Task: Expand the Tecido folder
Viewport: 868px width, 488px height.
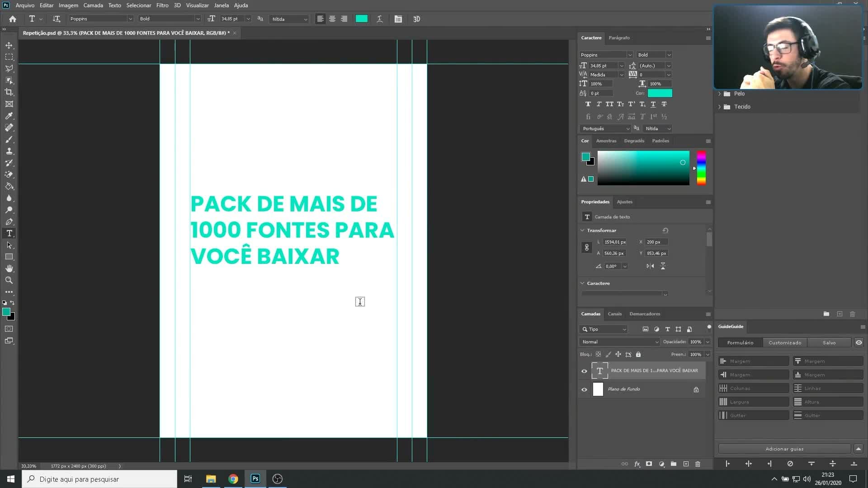Action: point(719,107)
